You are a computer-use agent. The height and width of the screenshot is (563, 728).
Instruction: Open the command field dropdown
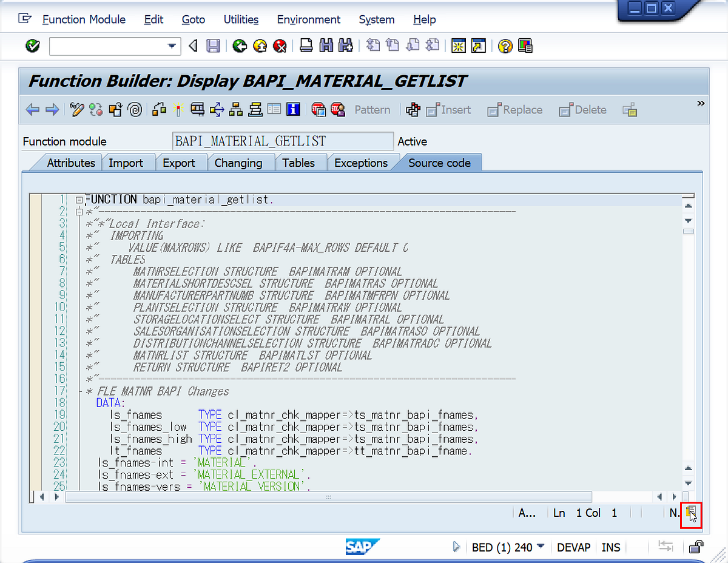tap(172, 46)
